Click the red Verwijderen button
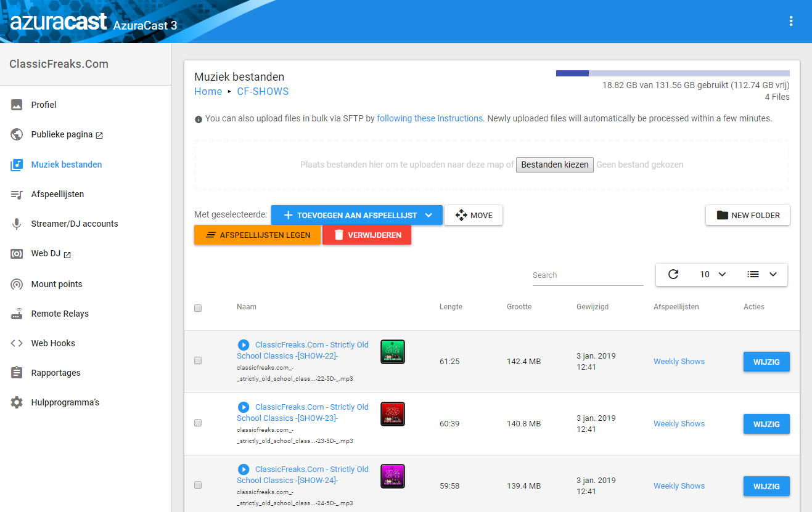This screenshot has height=512, width=812. pos(367,235)
